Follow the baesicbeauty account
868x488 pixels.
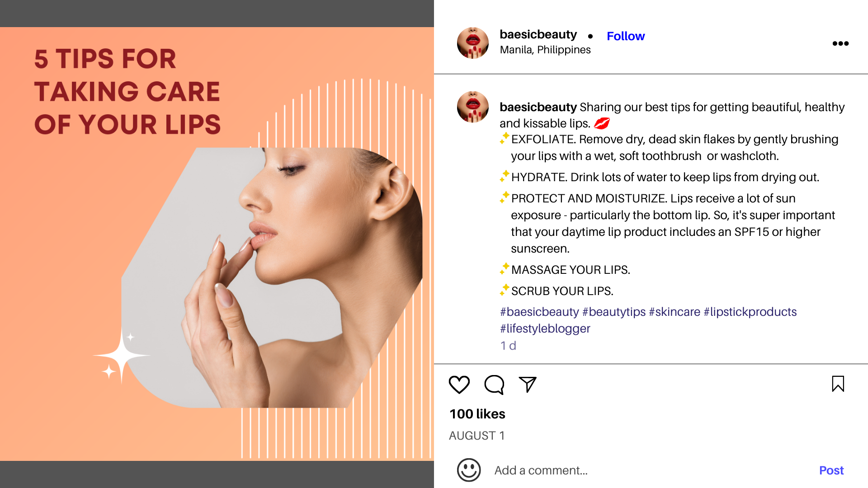(x=625, y=36)
